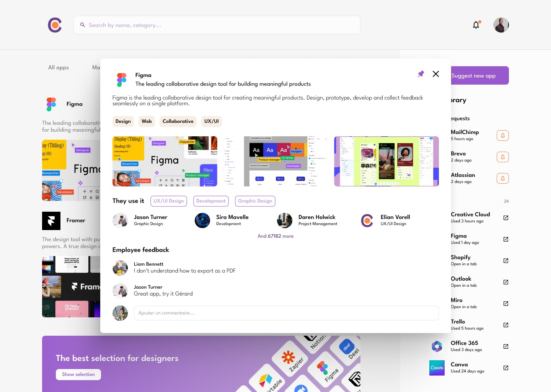The image size is (551, 392).
Task: Focus the search by name field
Action: (x=217, y=25)
